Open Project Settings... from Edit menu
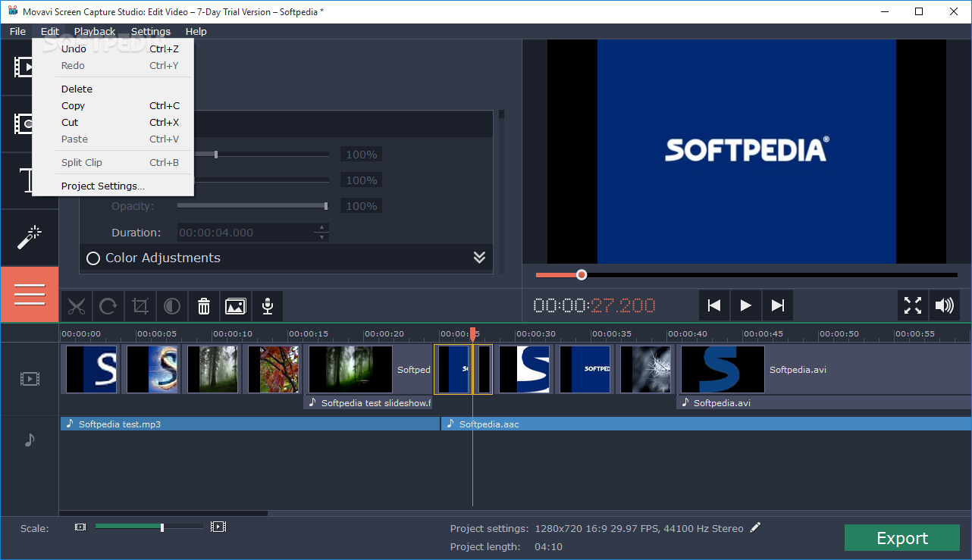Viewport: 972px width, 560px height. 113,186
